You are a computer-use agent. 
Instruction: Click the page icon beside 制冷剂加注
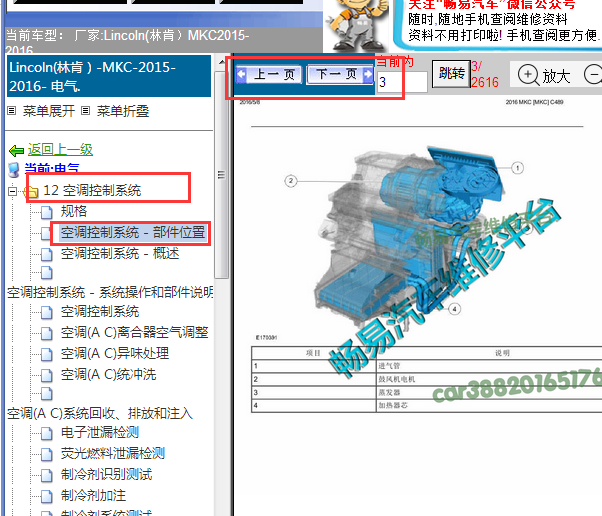(x=47, y=496)
